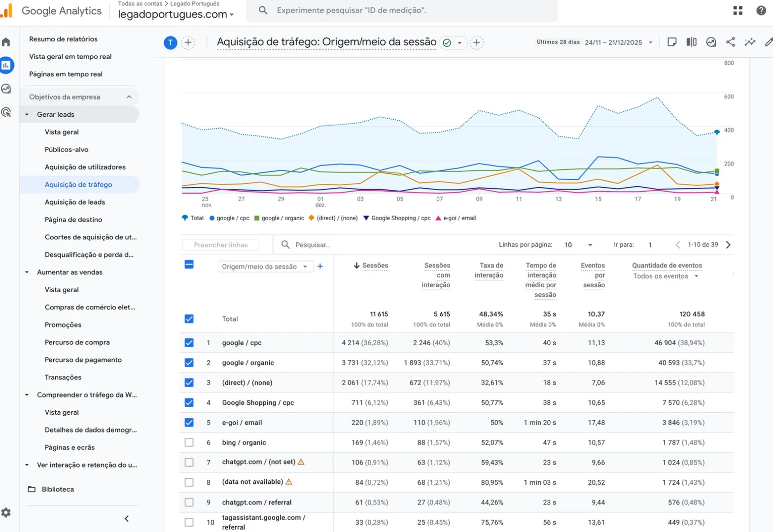Open the Home icon in left rail
This screenshot has width=773, height=532.
(x=6, y=42)
